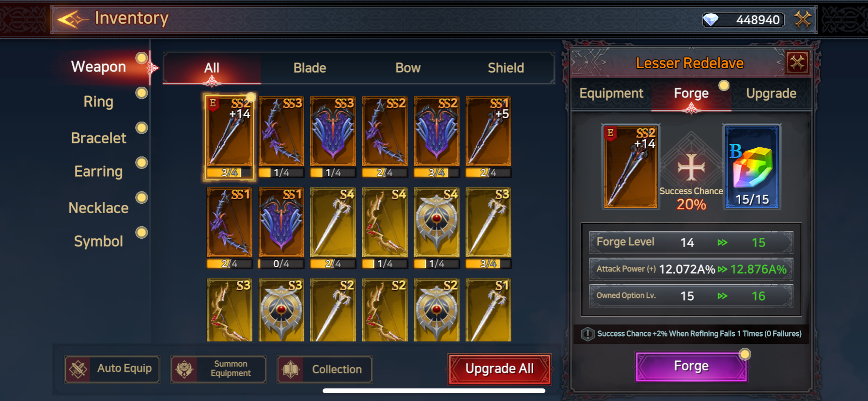The height and width of the screenshot is (401, 868).
Task: Close inventory with crossed swords icon
Action: click(x=803, y=19)
